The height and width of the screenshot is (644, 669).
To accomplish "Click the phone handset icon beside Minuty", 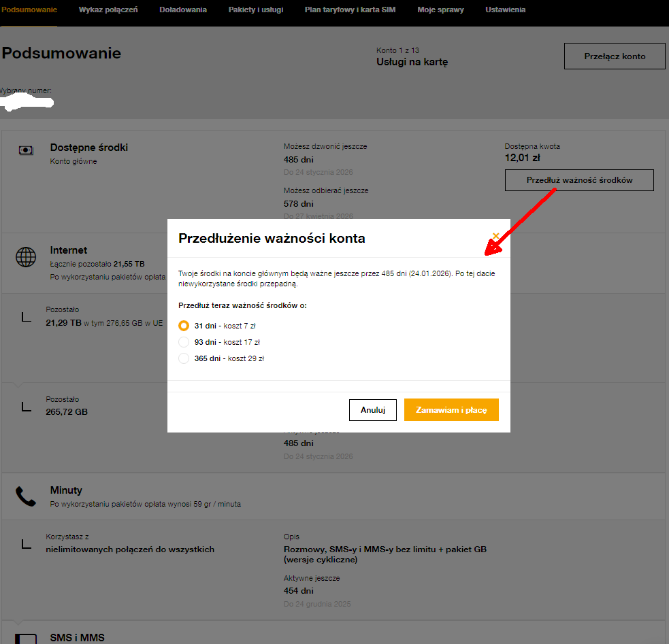I will 26,497.
